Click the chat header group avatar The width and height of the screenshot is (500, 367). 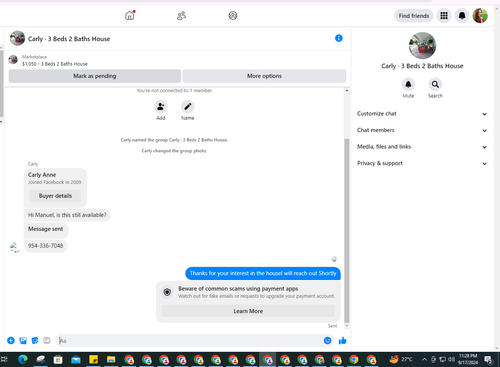click(17, 38)
